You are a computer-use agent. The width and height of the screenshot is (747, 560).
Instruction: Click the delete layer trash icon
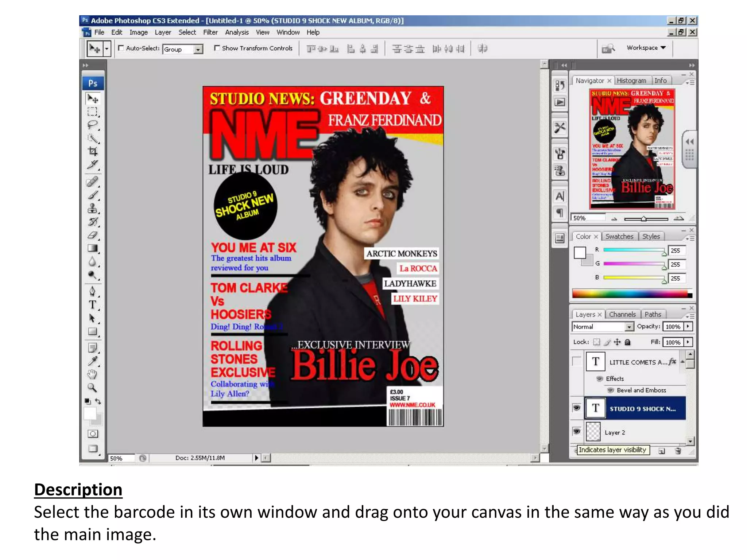coord(678,451)
